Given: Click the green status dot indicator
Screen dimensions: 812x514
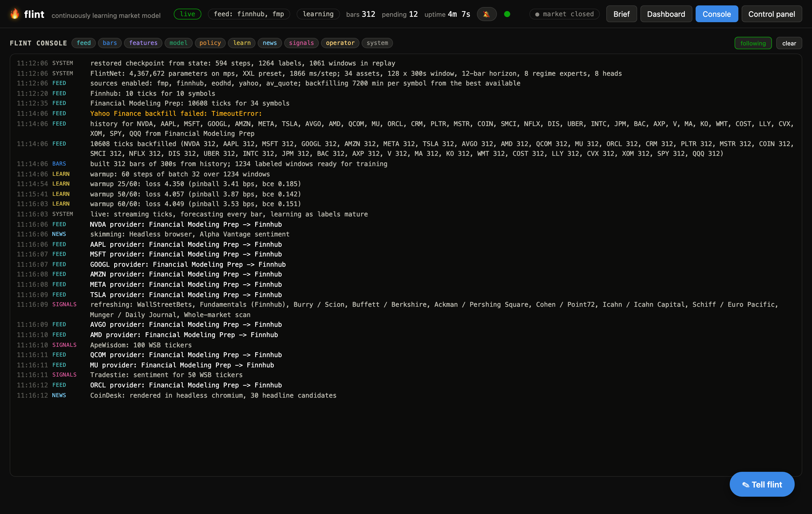Looking at the screenshot, I should click(x=507, y=14).
